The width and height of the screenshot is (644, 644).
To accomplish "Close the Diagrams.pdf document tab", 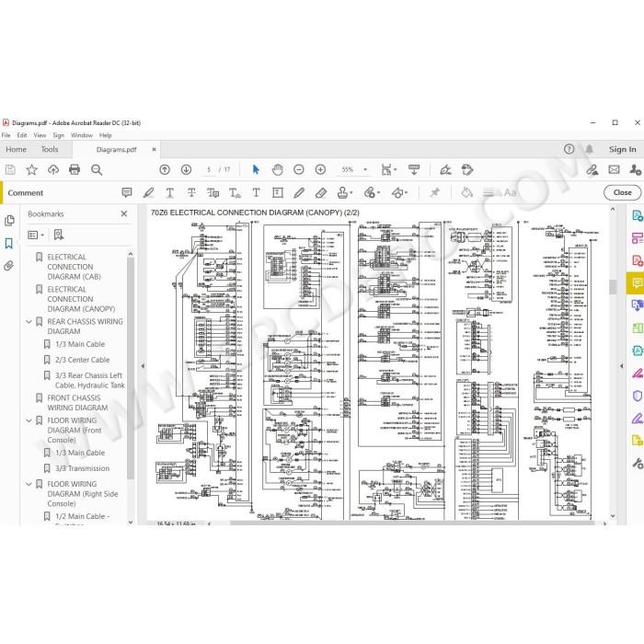I will click(x=154, y=149).
